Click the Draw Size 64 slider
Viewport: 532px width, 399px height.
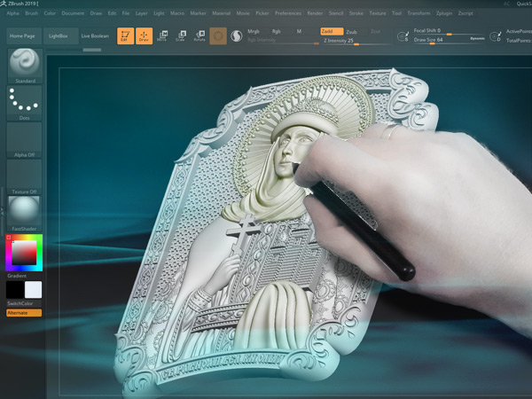[450, 41]
